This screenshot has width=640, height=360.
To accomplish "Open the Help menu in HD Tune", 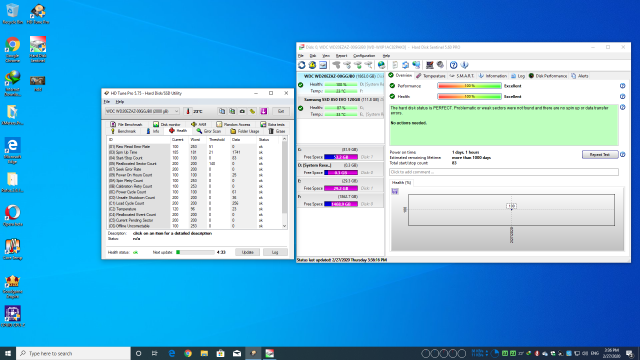I will point(120,102).
